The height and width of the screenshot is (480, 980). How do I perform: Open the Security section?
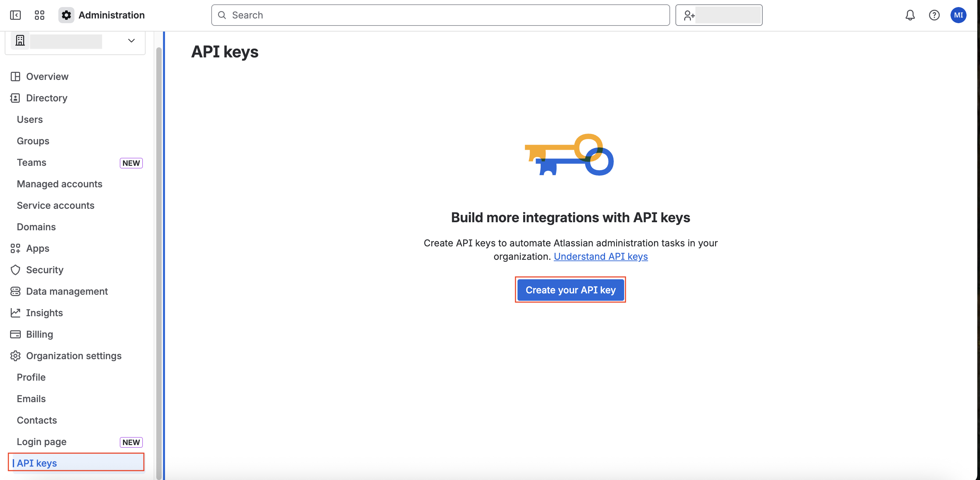coord(45,270)
